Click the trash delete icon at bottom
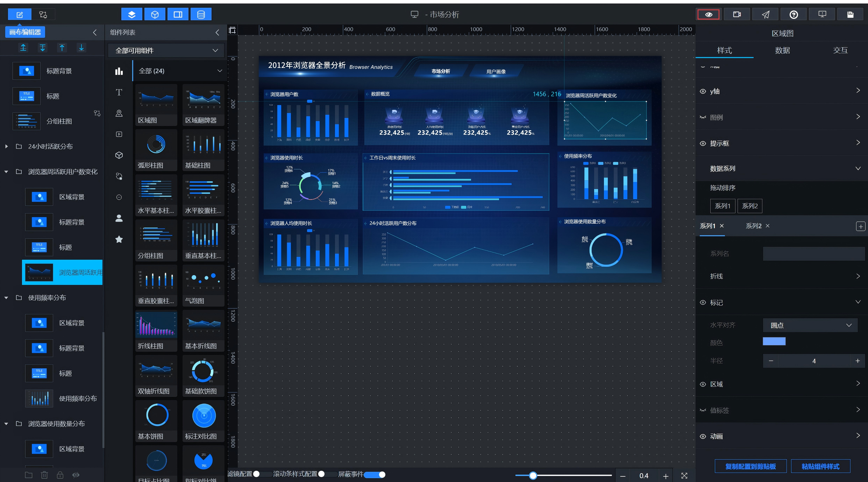Viewport: 868px width, 482px height. (44, 475)
